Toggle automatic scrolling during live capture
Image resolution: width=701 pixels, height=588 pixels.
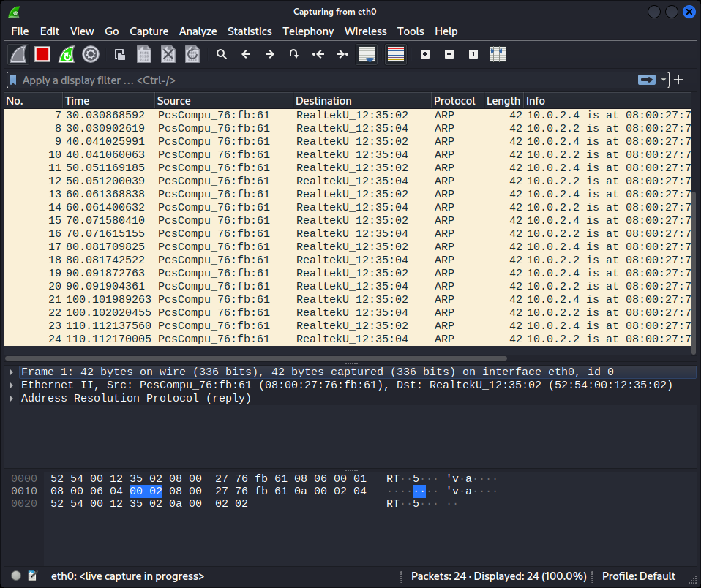click(366, 53)
